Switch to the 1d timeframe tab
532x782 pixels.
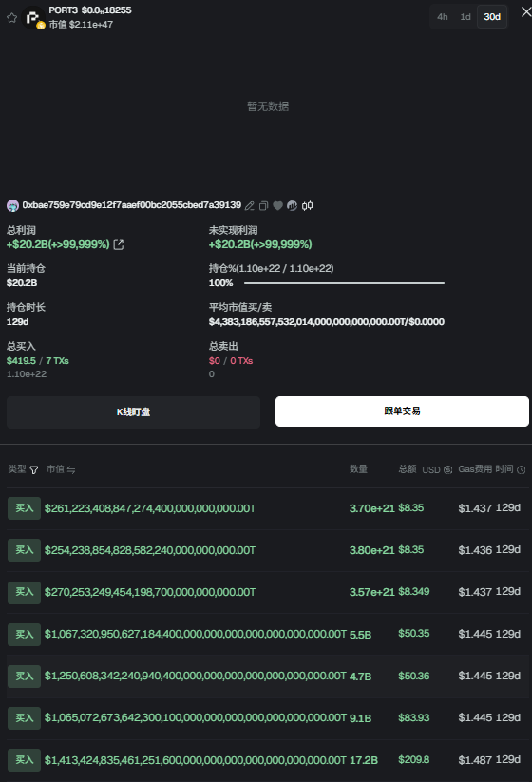465,17
